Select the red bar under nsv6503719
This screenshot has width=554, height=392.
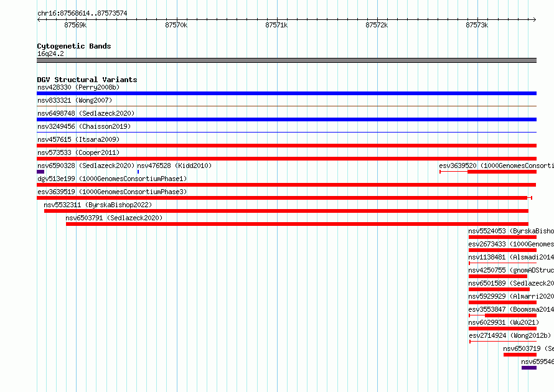[520, 355]
